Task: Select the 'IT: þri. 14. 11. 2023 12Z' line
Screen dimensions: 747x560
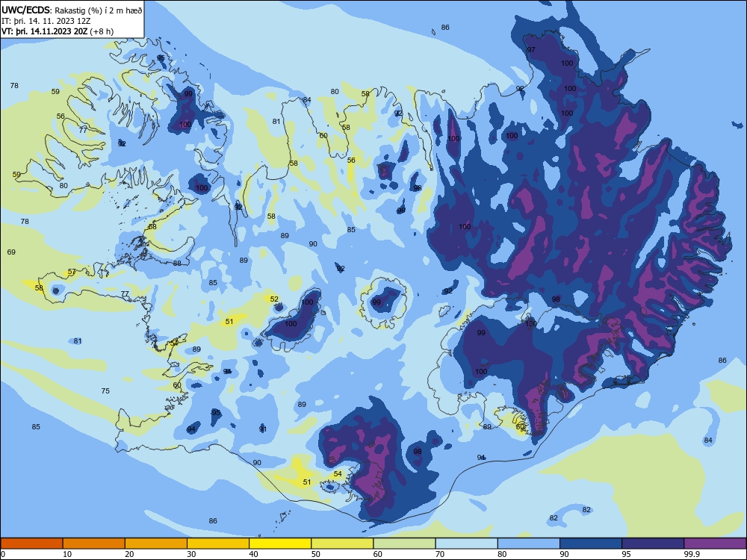Action: [46, 21]
